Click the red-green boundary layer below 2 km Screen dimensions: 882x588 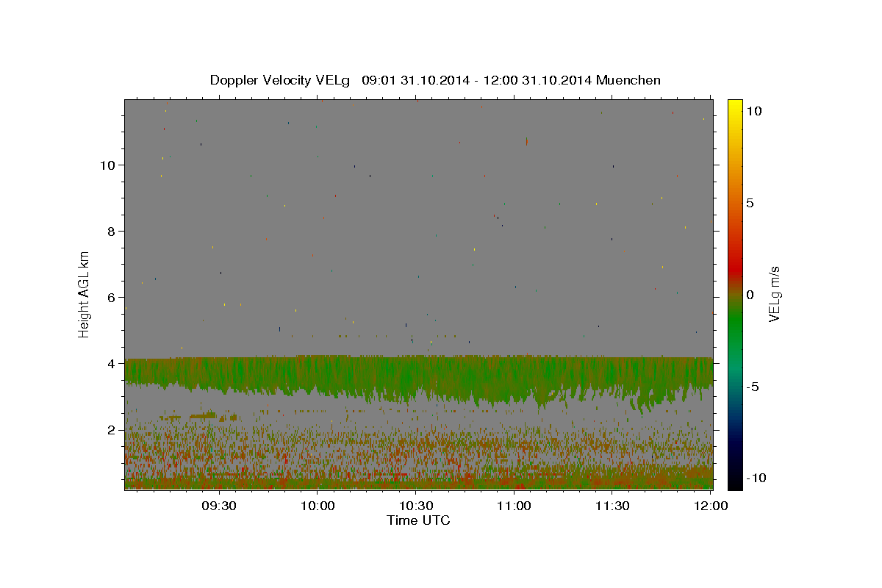coord(417,456)
